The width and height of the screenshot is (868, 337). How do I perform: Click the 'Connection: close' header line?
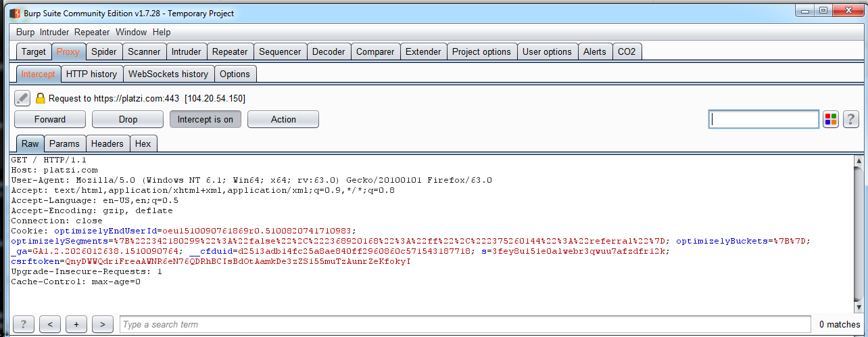click(x=57, y=221)
